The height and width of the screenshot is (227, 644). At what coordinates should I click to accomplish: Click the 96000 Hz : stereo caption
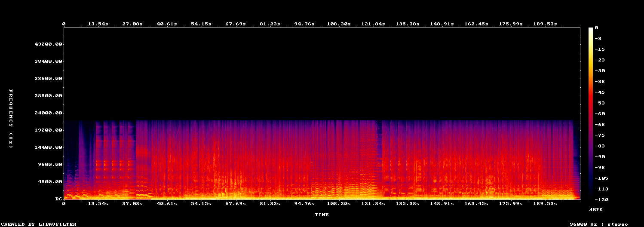click(599, 224)
